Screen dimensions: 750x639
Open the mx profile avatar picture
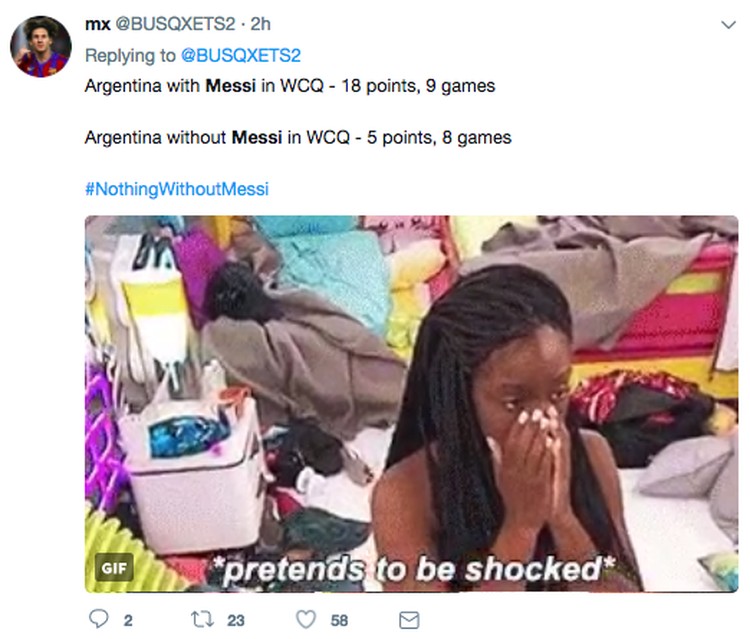(x=41, y=46)
